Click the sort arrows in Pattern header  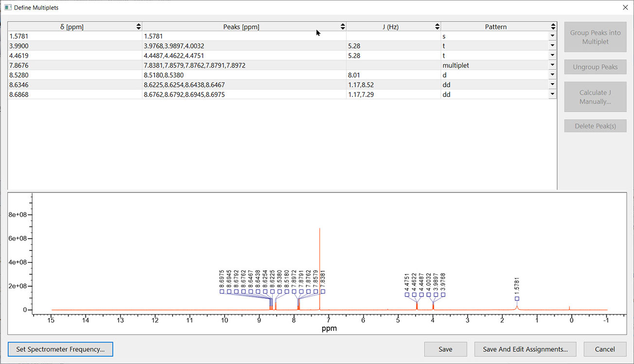click(553, 27)
